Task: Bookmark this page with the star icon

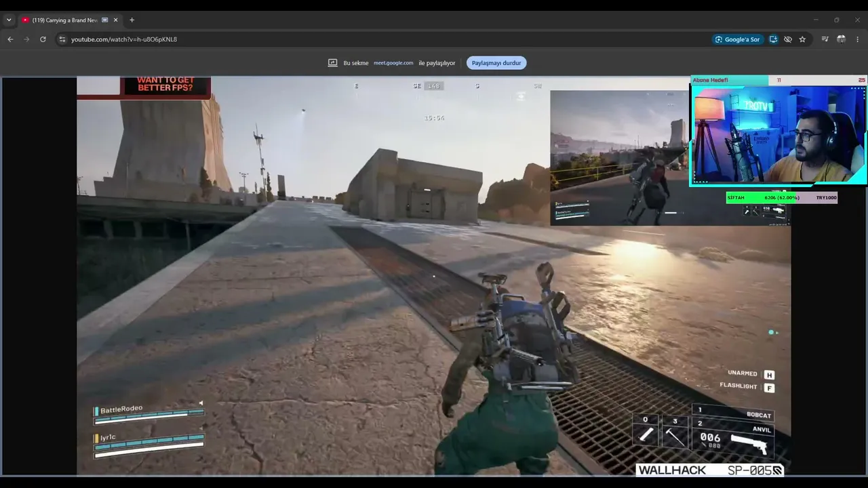Action: [x=802, y=39]
